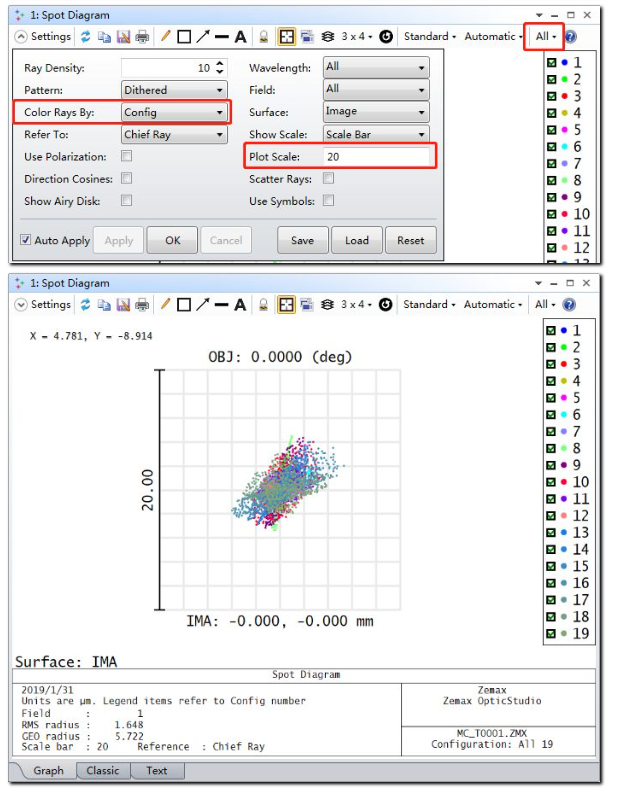Click the OK button in settings

172,240
